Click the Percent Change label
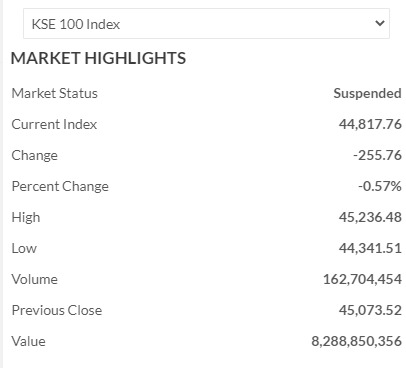The height and width of the screenshot is (368, 406). (60, 186)
